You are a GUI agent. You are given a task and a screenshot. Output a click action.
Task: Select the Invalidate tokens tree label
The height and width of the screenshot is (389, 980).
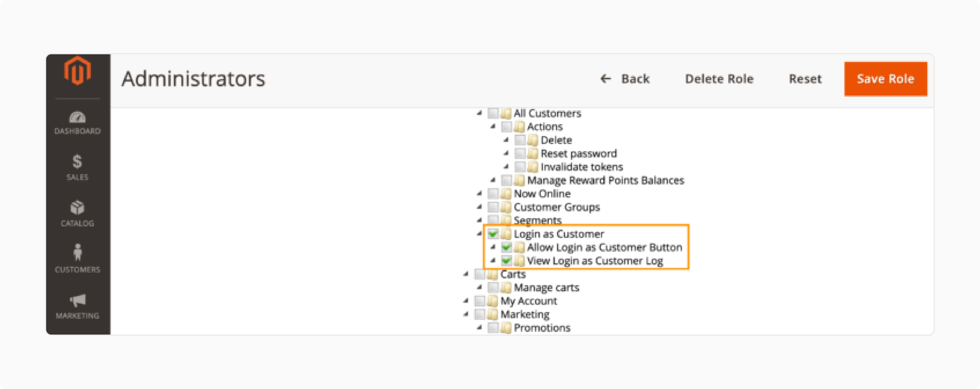point(582,167)
